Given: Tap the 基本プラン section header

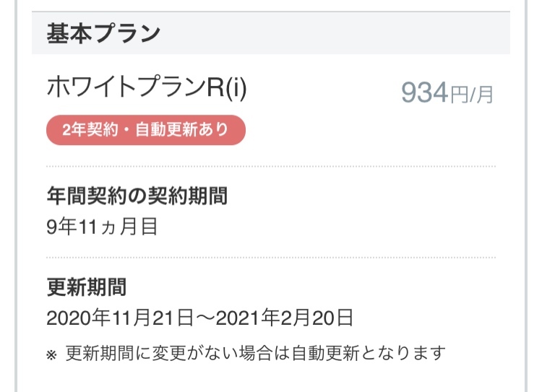Looking at the screenshot, I should click(103, 34).
